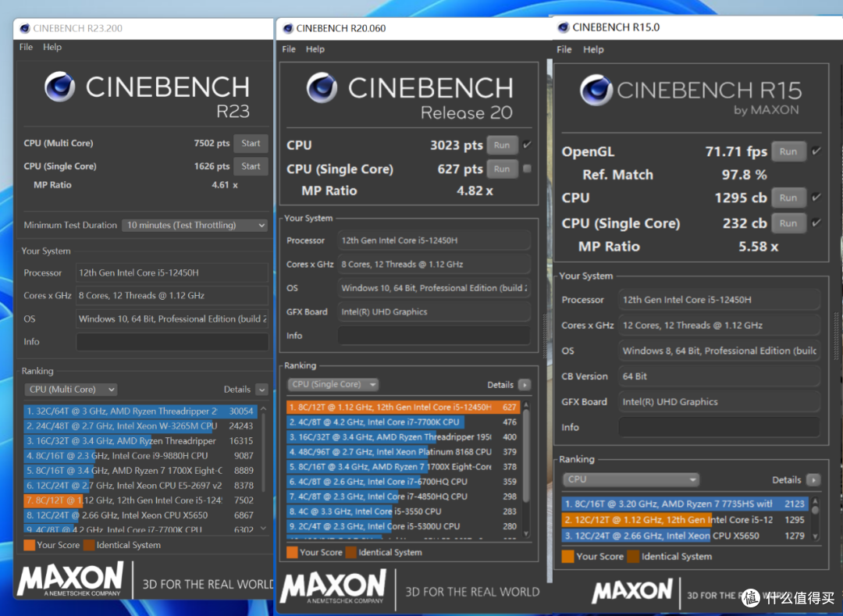Open the File menu in Cinebench R23
This screenshot has width=843, height=616.
pyautogui.click(x=26, y=47)
